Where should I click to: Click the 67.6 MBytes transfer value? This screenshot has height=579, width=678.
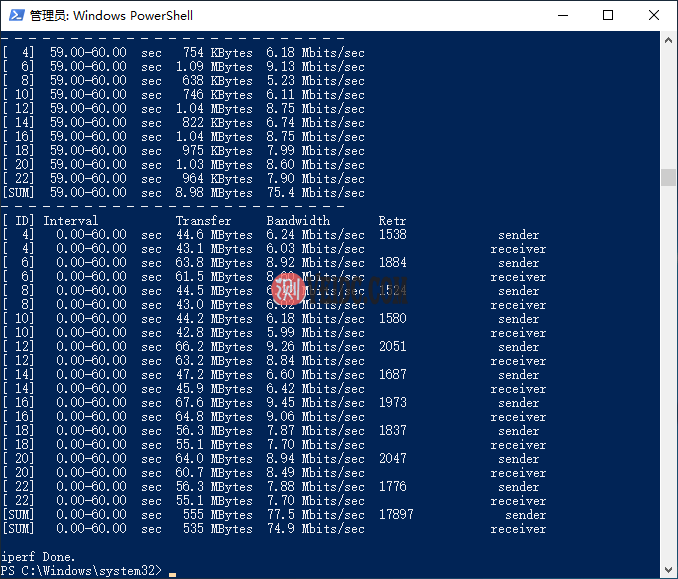214,403
